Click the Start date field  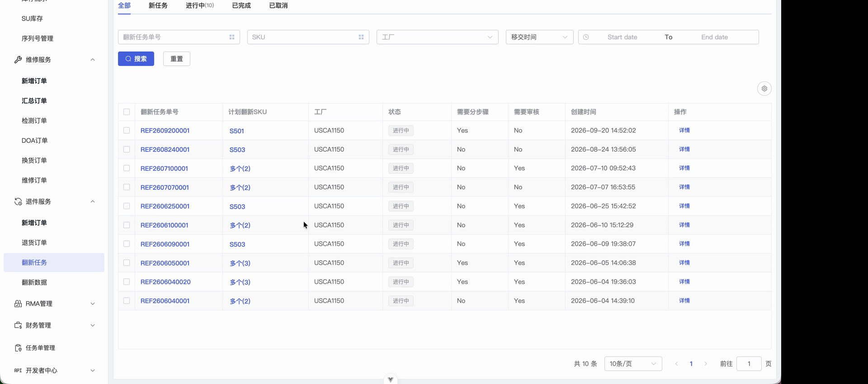click(x=623, y=37)
